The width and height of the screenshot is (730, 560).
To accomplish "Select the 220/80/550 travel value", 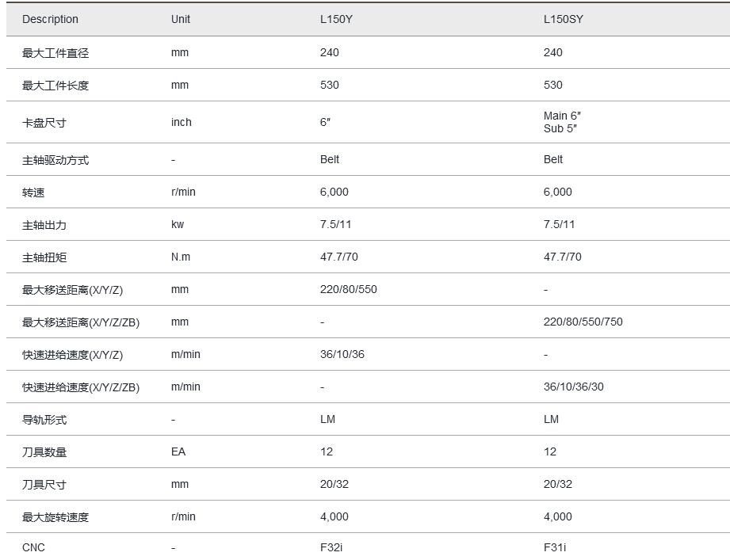I will (x=349, y=289).
